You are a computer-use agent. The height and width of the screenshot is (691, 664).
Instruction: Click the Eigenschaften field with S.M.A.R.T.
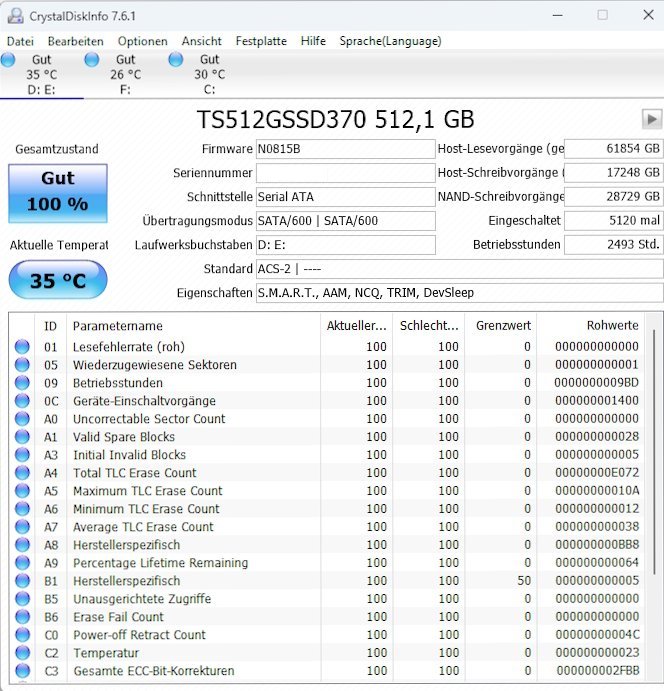pos(459,293)
